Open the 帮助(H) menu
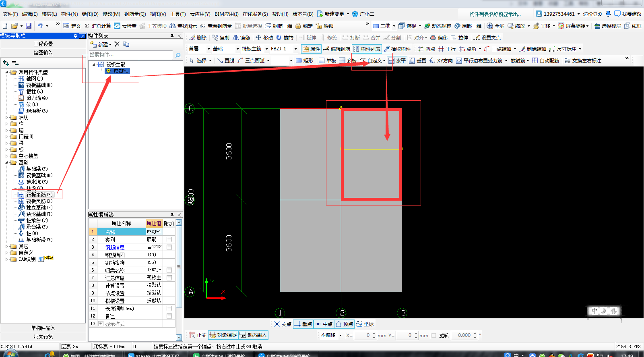The height and width of the screenshot is (357, 644). [280, 14]
